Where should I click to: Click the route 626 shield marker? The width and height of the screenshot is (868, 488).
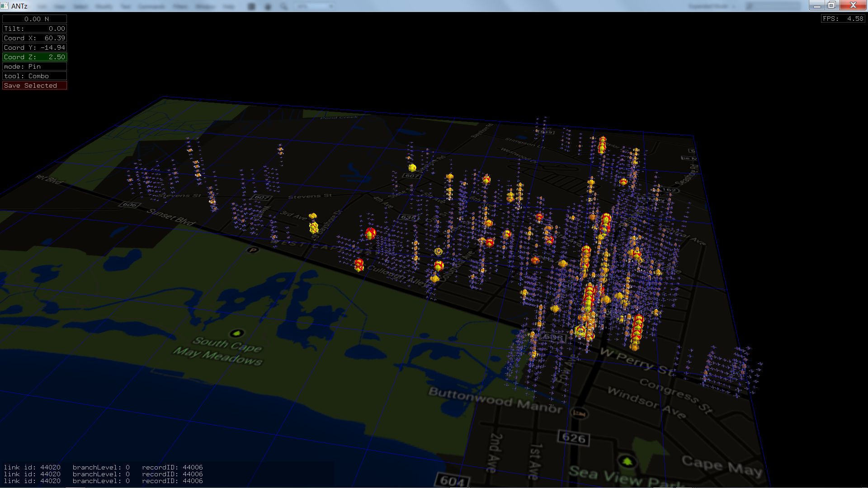(x=573, y=437)
